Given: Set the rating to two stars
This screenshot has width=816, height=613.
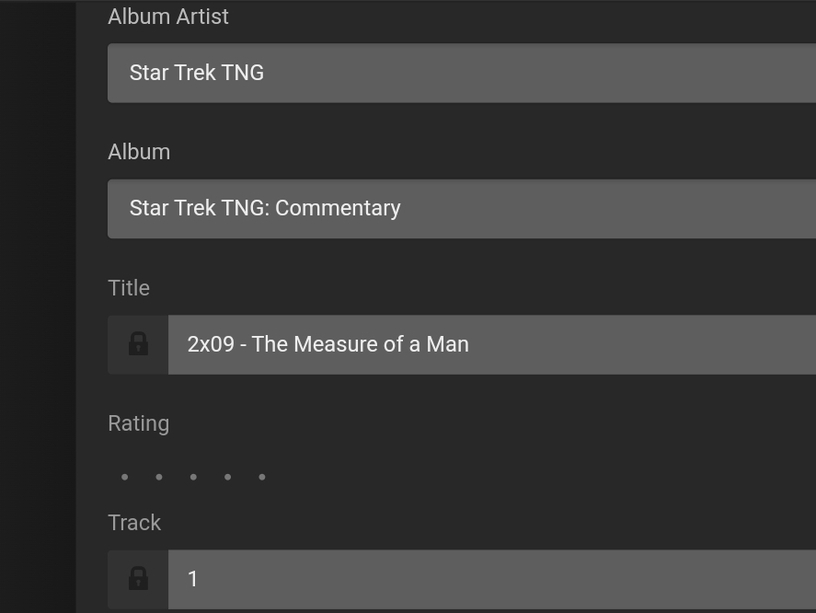Looking at the screenshot, I should point(159,477).
